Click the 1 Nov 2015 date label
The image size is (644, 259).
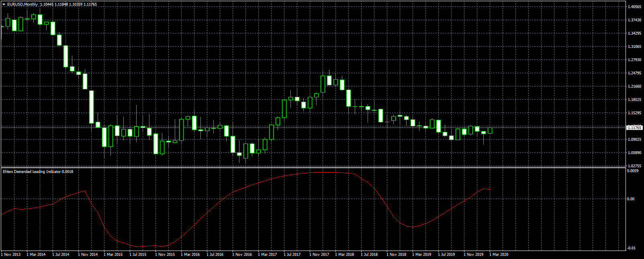[165, 255]
